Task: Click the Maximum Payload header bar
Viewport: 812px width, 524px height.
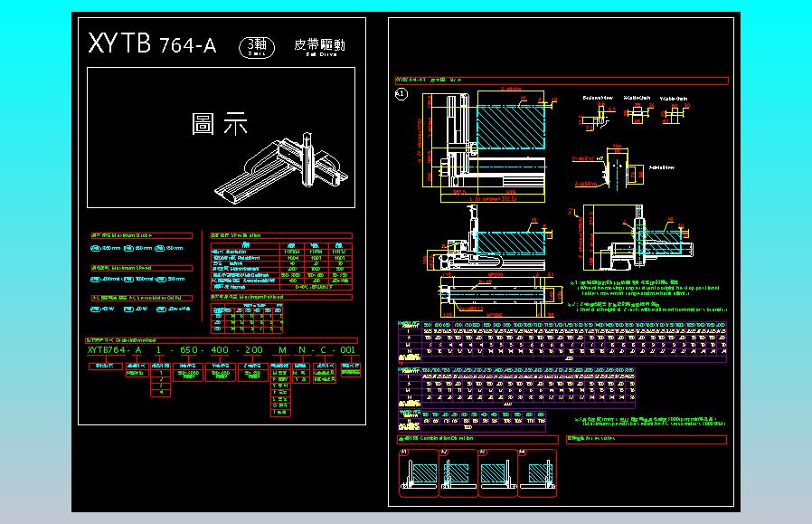Action: 281,297
